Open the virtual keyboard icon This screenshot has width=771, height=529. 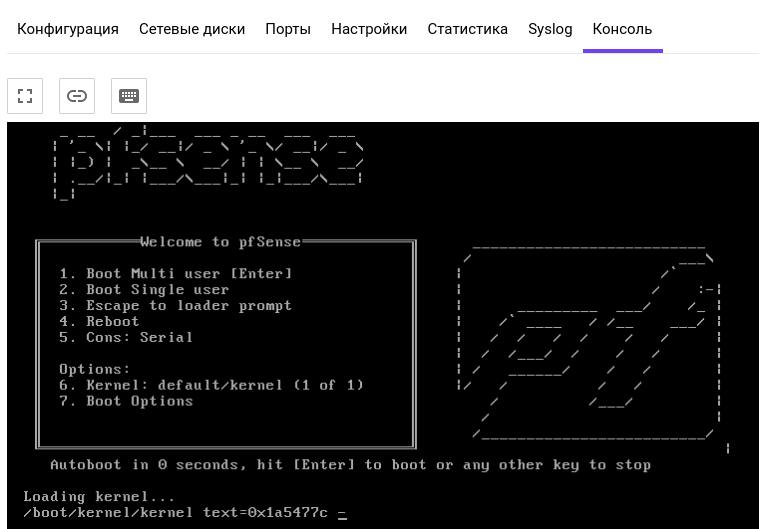coord(129,96)
